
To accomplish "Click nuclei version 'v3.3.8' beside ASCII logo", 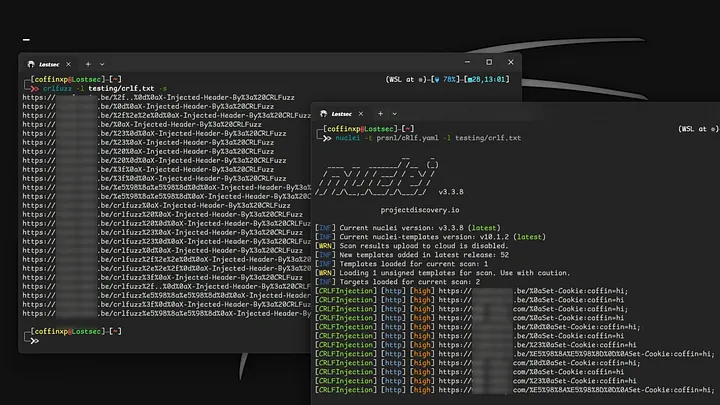I will pos(451,192).
